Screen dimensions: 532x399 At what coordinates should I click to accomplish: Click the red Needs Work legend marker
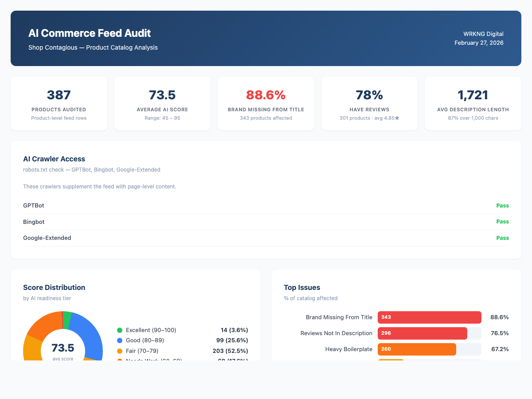tap(119, 360)
